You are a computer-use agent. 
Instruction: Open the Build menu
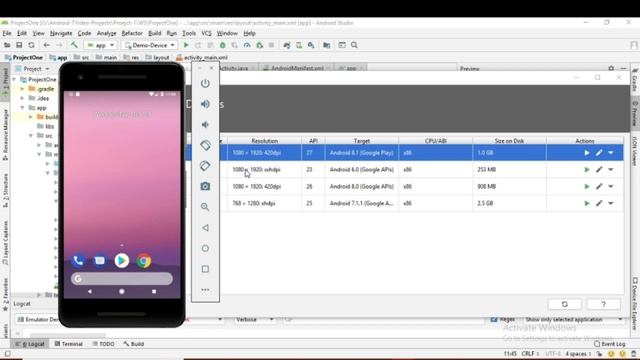coord(154,33)
